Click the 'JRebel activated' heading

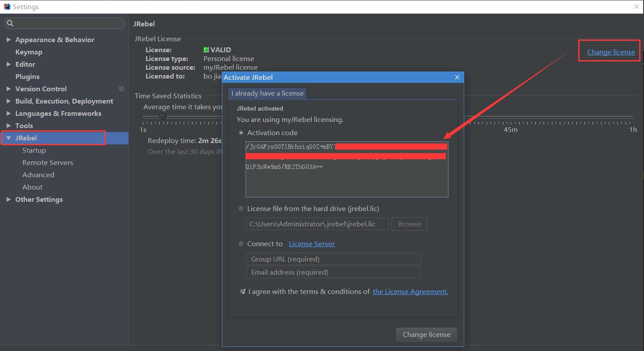coord(260,108)
